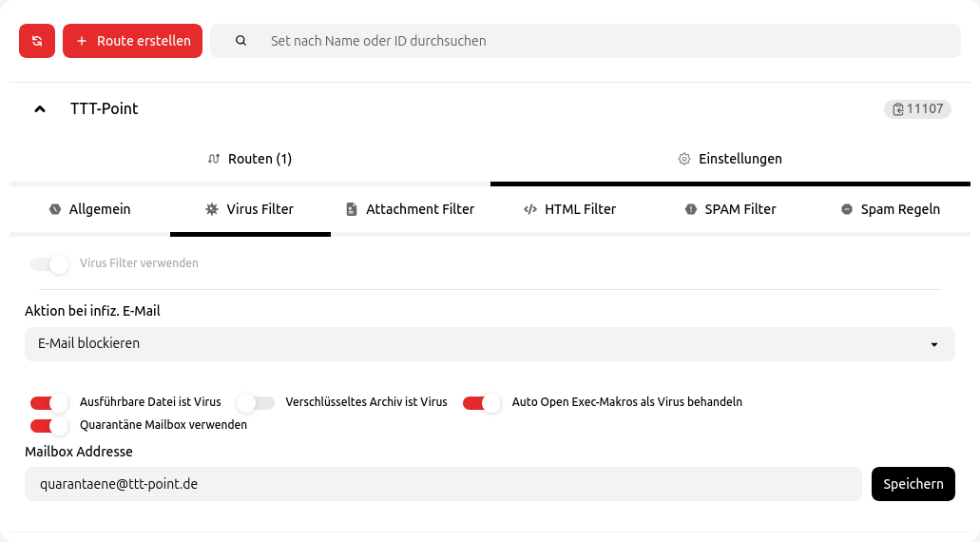
Task: Click the HTML Filter code icon
Action: 530,209
